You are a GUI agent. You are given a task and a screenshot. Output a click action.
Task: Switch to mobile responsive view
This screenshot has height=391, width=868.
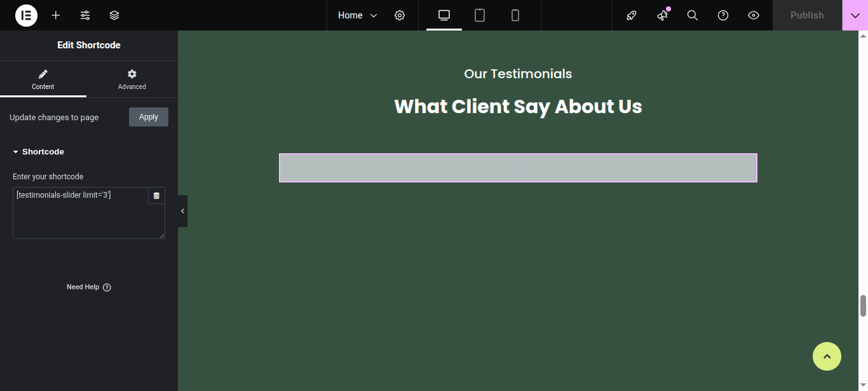point(515,15)
